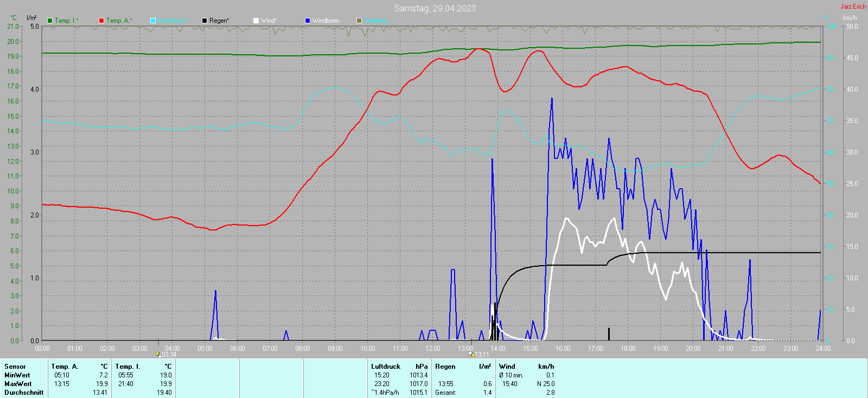868x398 pixels.
Task: Click the 'km/h' axis unit above the chart
Action: point(850,18)
